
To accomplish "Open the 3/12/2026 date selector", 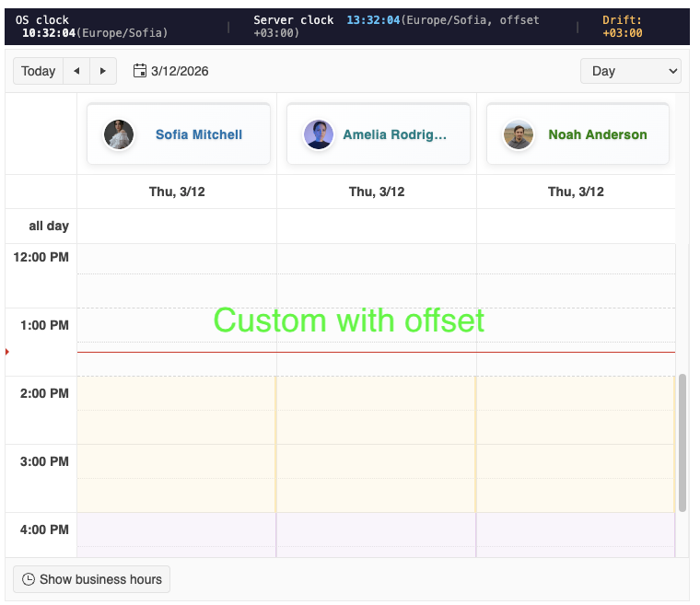I will [180, 71].
